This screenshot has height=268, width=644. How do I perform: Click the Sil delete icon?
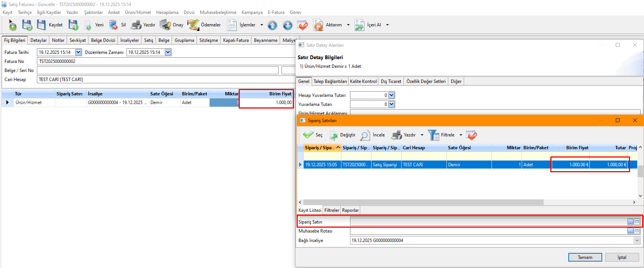[x=113, y=25]
